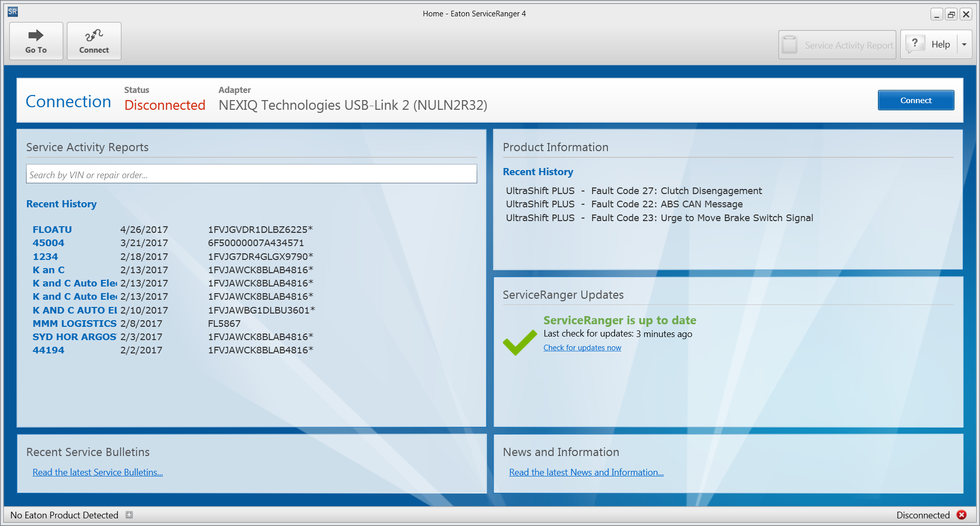
Task: Open Read the latest Service Bulletins link
Action: click(x=98, y=472)
